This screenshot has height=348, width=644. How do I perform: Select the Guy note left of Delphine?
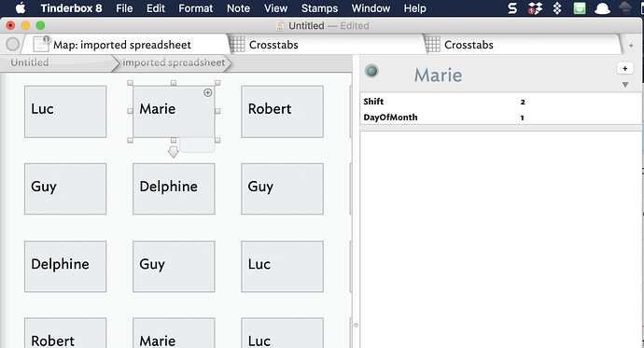click(x=65, y=188)
